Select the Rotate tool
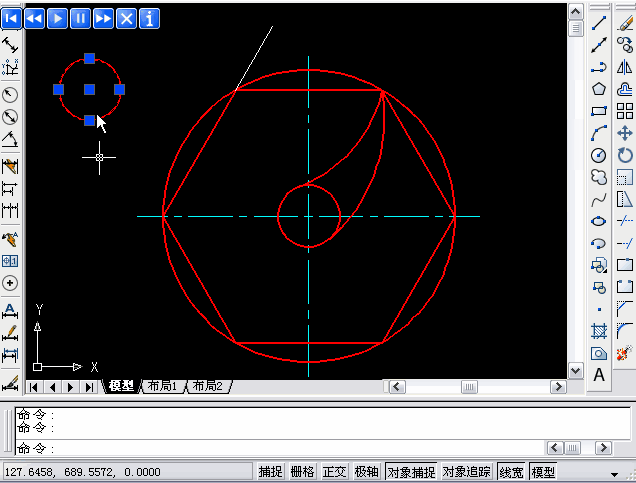Screen dimensions: 636x483 (625, 155)
